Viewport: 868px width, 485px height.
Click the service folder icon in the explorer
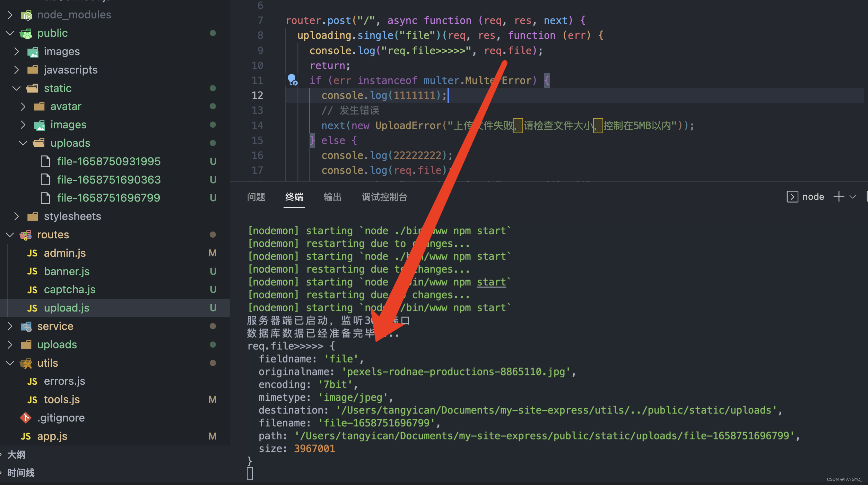[26, 326]
